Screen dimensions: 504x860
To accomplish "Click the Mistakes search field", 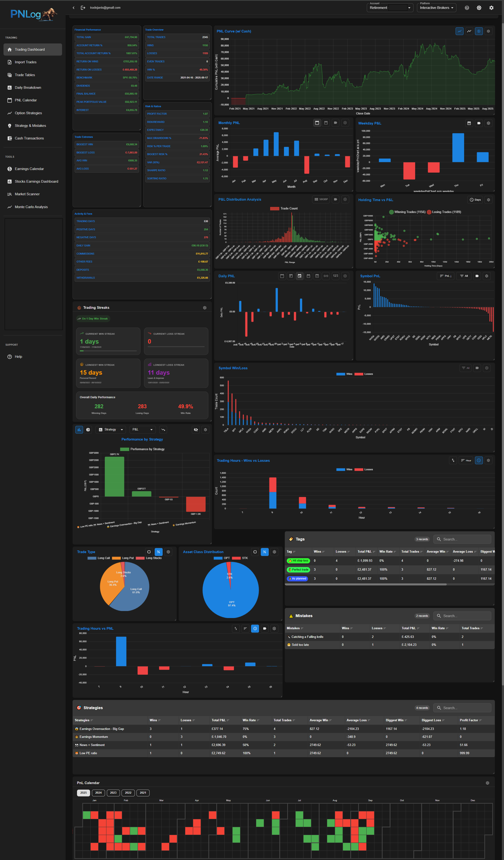I will 464,616.
